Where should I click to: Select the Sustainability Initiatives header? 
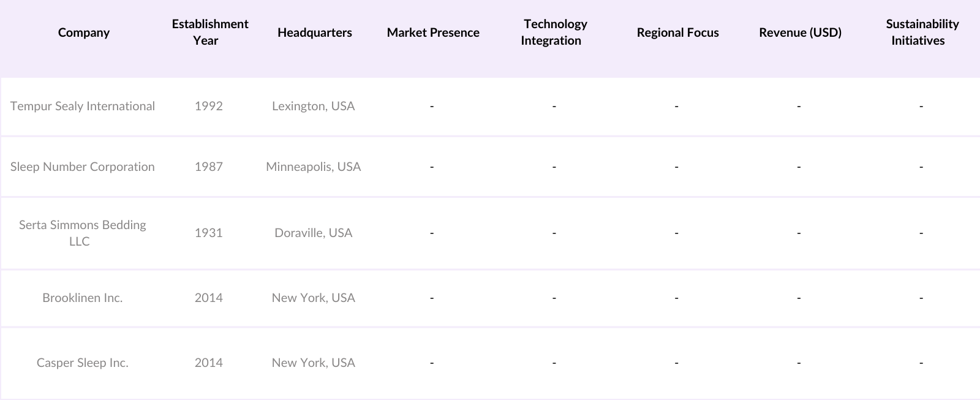click(x=921, y=32)
